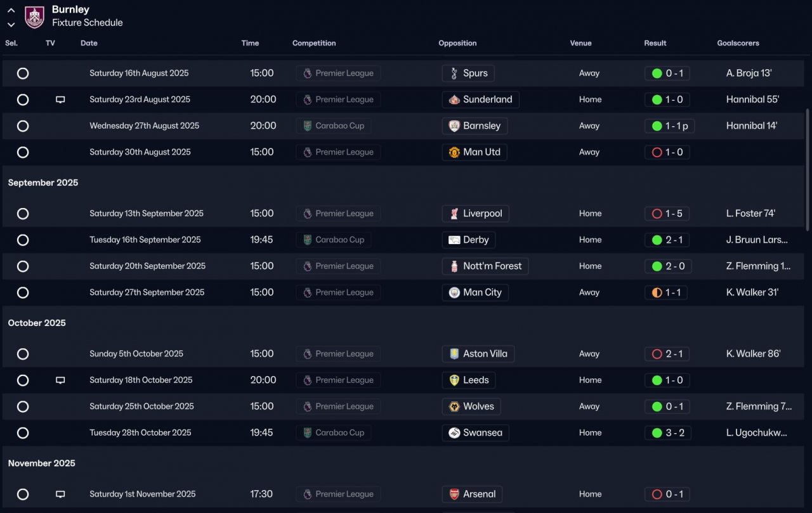
Task: Select the Swansea fixture selection circle
Action: pyautogui.click(x=23, y=433)
